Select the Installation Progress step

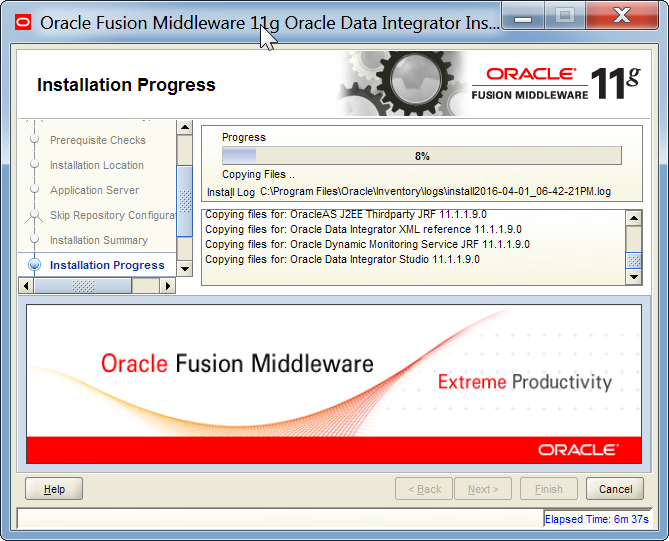click(x=107, y=265)
